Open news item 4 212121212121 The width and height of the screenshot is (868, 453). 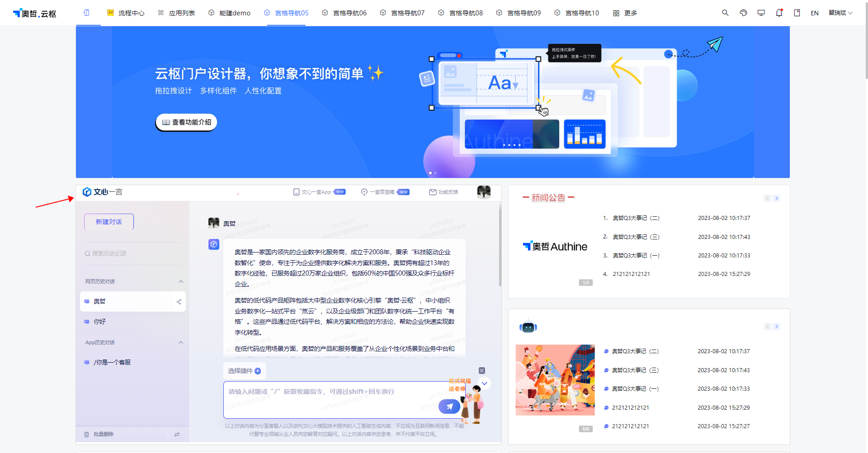[x=631, y=274]
